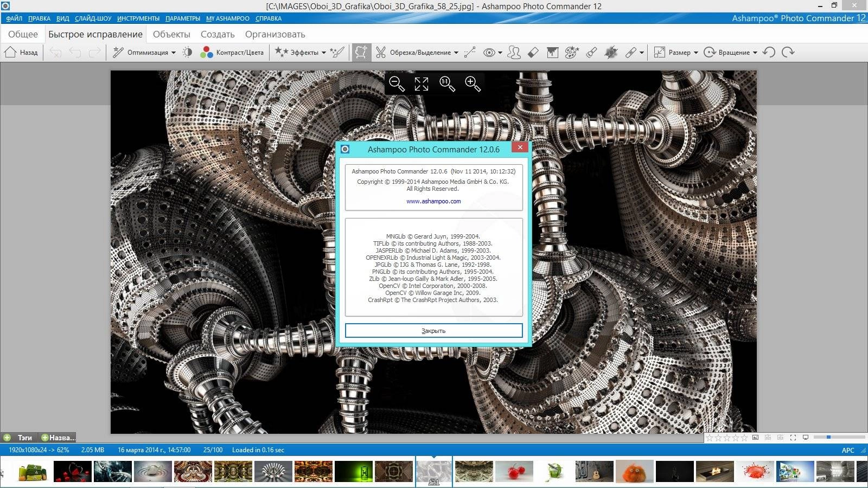Select the red cherries thumbnail
The width and height of the screenshot is (868, 488).
coord(514,472)
